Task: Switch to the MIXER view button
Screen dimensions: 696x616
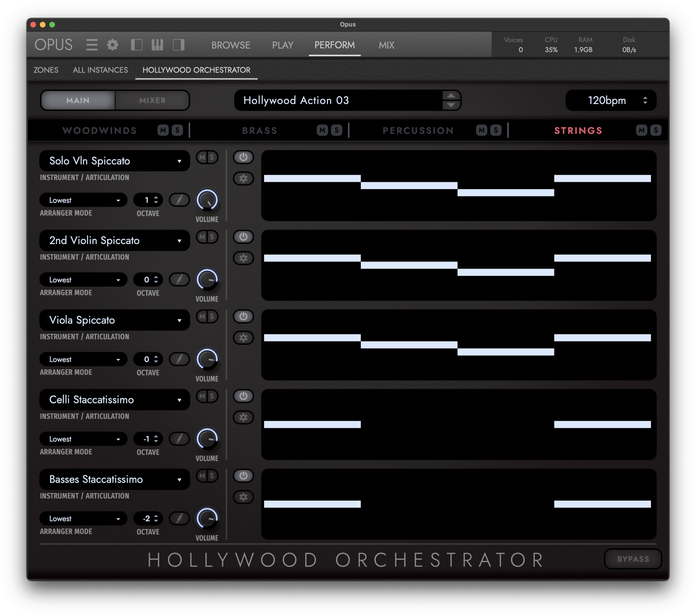Action: click(152, 100)
